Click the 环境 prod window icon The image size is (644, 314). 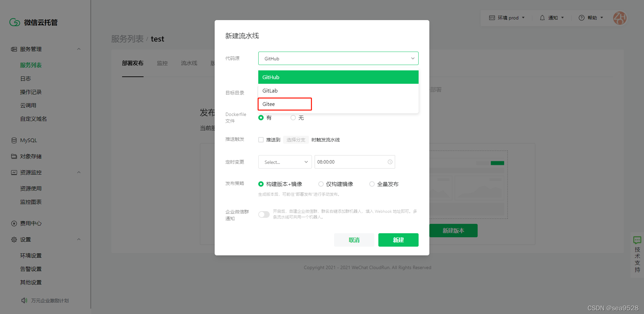(492, 18)
